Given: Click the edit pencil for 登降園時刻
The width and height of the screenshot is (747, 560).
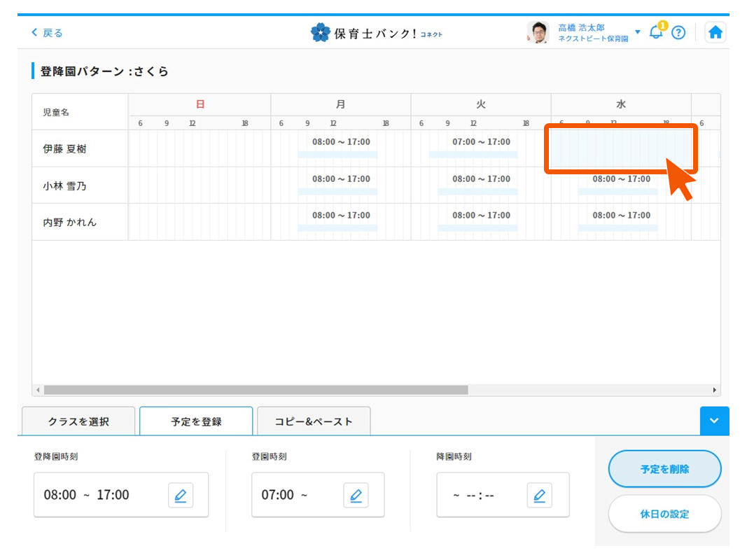Looking at the screenshot, I should 181,495.
